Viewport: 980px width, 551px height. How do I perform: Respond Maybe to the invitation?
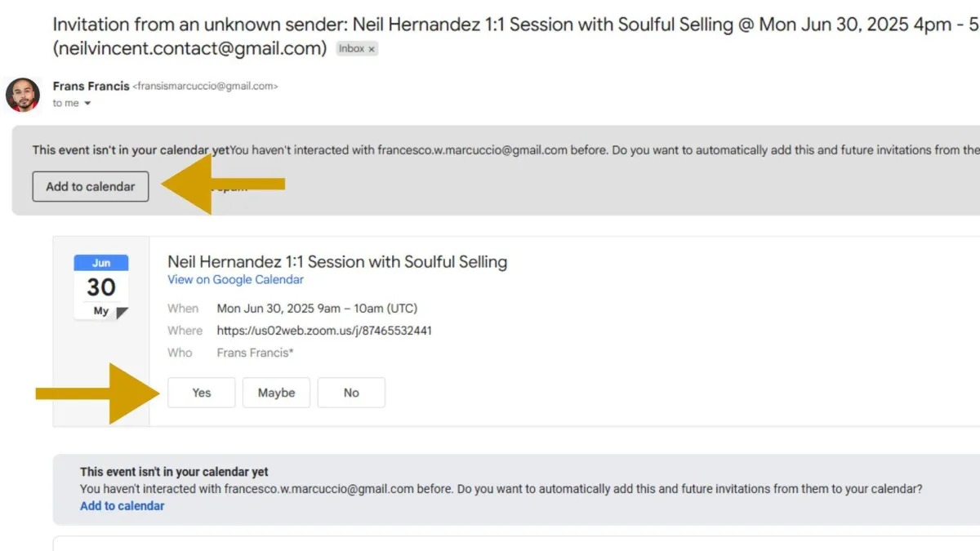[x=276, y=393]
